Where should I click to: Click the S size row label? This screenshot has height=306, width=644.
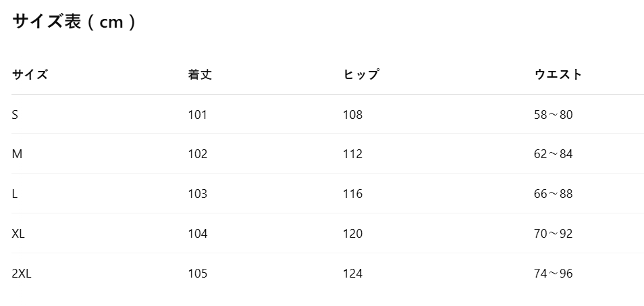(x=15, y=115)
